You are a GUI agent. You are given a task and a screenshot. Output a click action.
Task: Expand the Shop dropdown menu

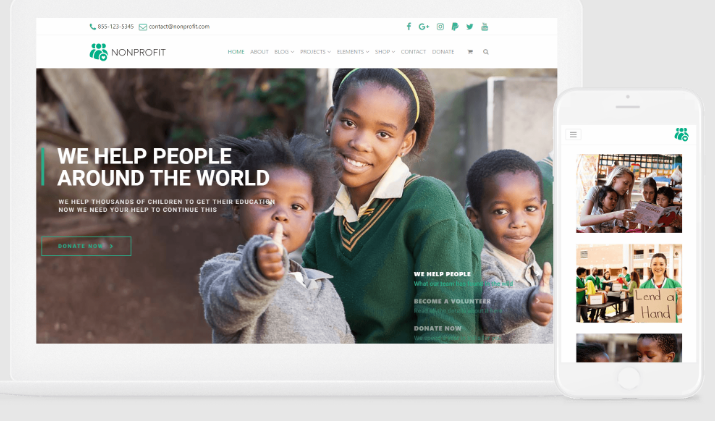tap(385, 52)
